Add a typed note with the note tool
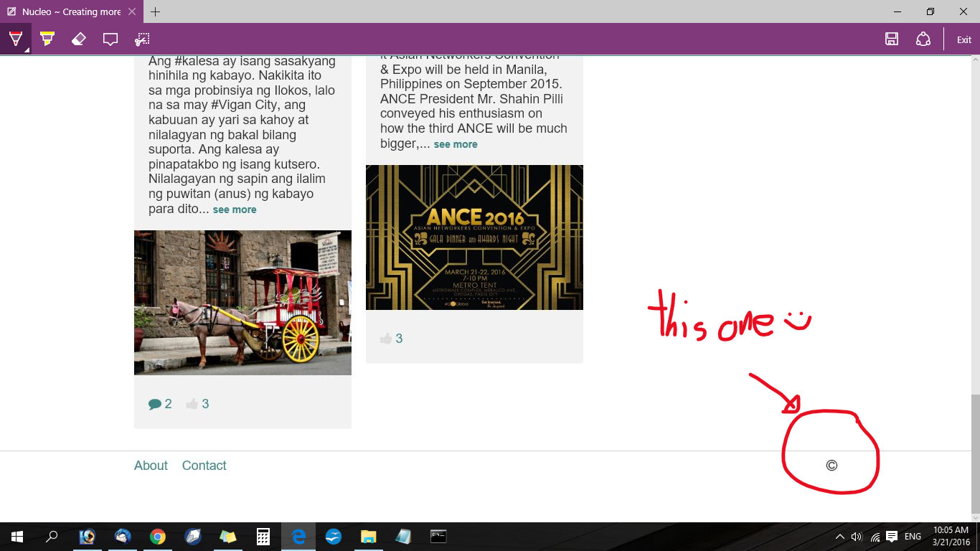The image size is (980, 551). pos(110,39)
